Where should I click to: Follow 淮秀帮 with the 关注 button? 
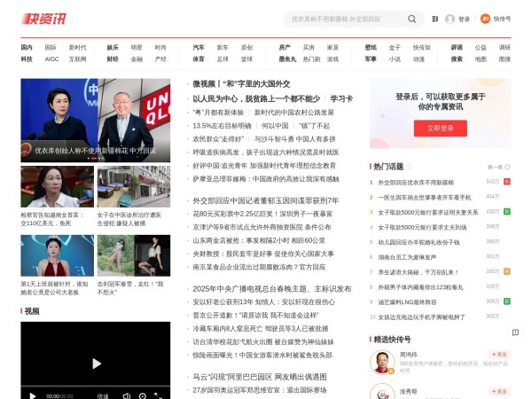coord(497,391)
